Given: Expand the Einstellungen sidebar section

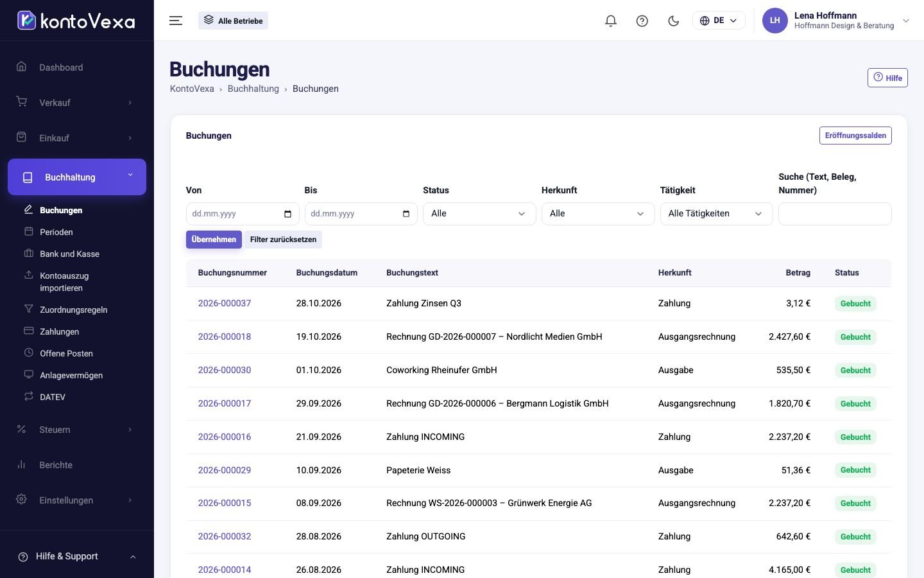Looking at the screenshot, I should (x=77, y=500).
